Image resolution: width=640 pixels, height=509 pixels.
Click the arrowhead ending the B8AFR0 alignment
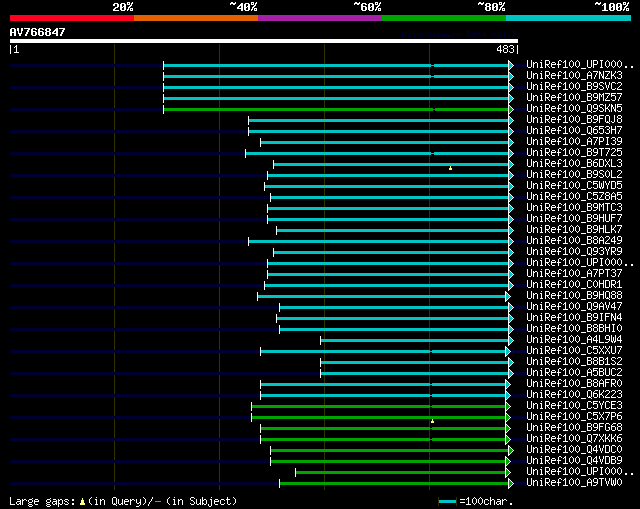point(508,385)
